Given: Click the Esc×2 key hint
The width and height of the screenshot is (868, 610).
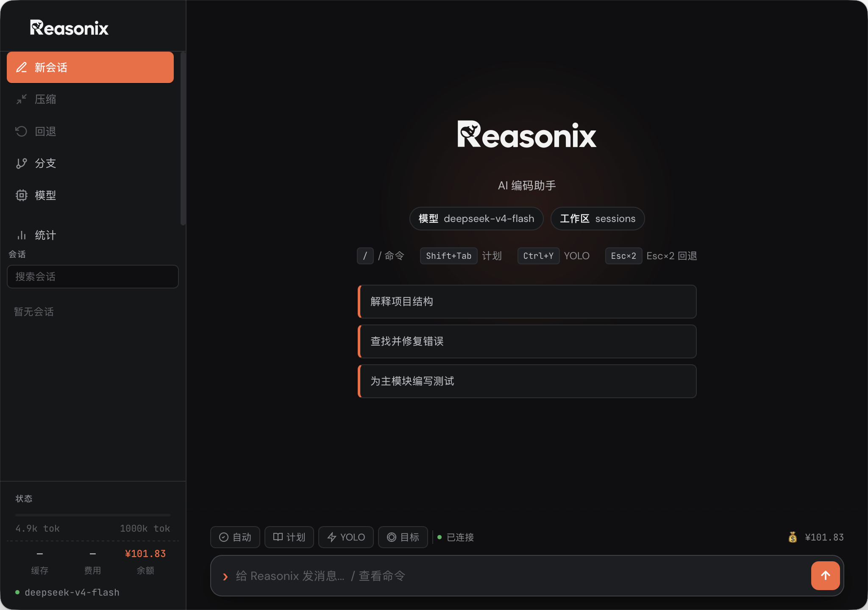Looking at the screenshot, I should click(623, 256).
